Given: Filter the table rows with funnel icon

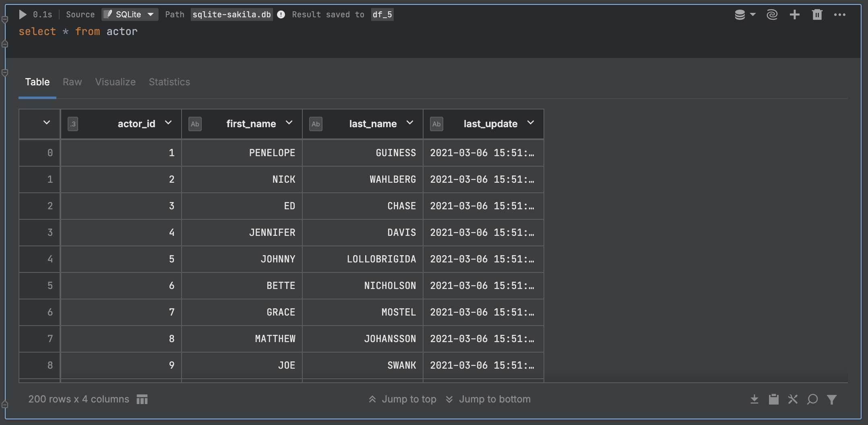Looking at the screenshot, I should [831, 399].
